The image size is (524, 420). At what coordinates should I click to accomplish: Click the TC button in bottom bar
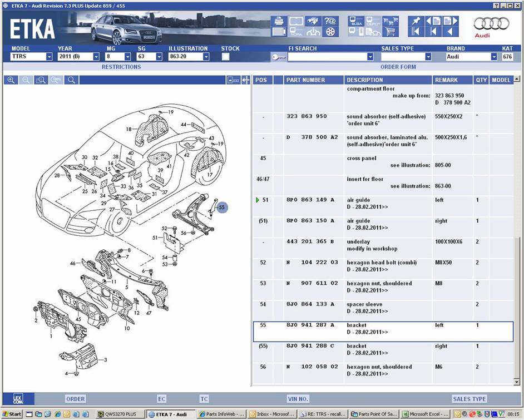click(204, 399)
